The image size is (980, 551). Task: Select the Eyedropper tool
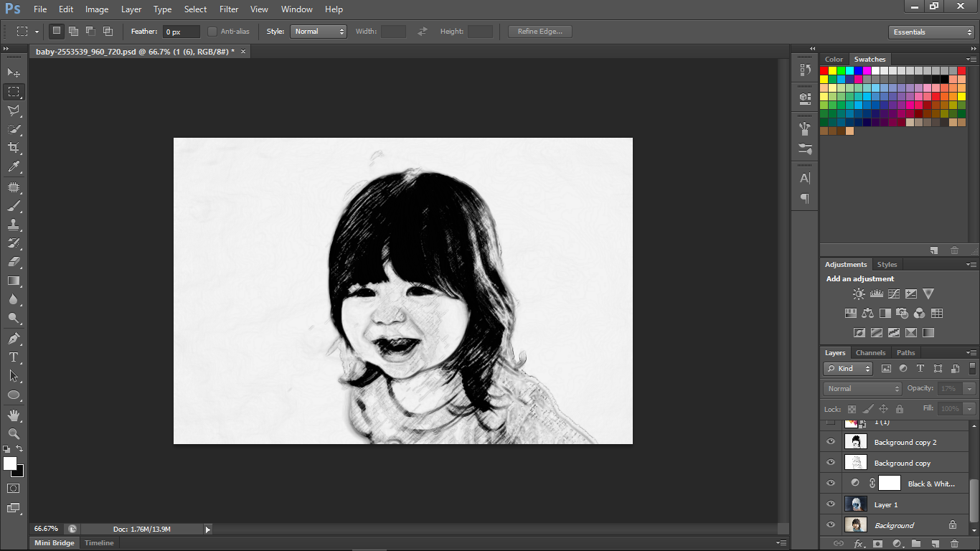click(x=14, y=166)
